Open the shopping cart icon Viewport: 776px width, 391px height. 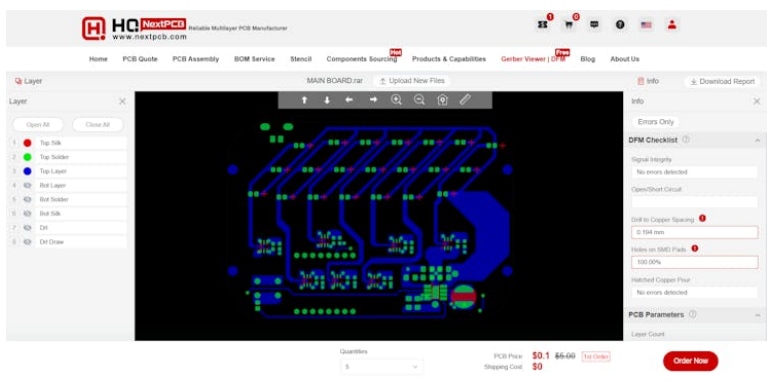tap(569, 24)
